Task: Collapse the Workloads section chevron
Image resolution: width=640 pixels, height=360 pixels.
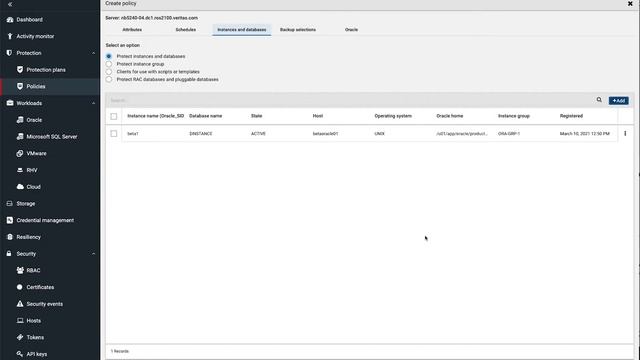Action: [93, 103]
